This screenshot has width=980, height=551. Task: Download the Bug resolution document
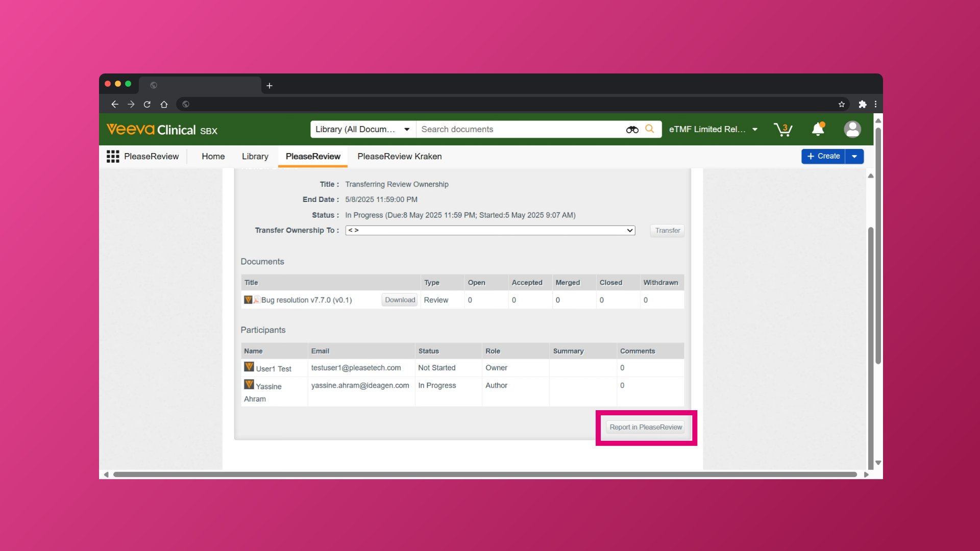(x=400, y=300)
